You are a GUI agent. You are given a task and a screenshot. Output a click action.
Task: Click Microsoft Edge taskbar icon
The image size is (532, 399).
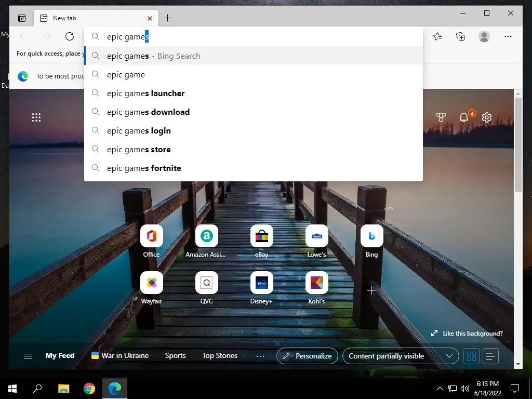click(x=115, y=389)
